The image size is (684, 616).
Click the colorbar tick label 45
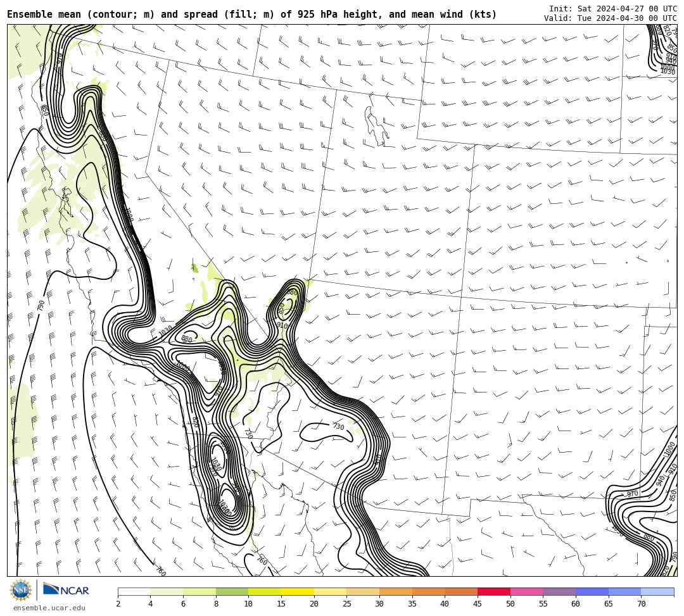[x=478, y=604]
